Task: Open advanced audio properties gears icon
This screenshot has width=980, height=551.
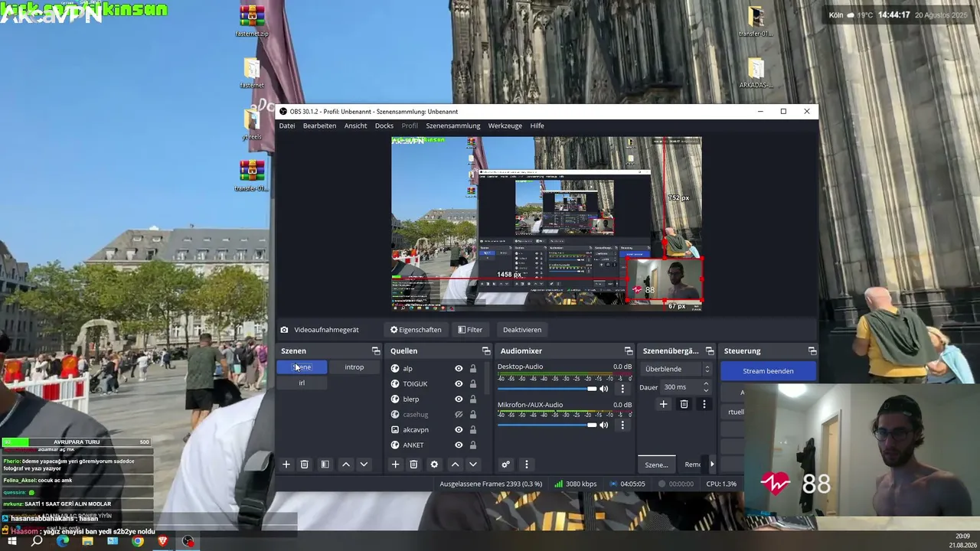Action: click(x=505, y=465)
